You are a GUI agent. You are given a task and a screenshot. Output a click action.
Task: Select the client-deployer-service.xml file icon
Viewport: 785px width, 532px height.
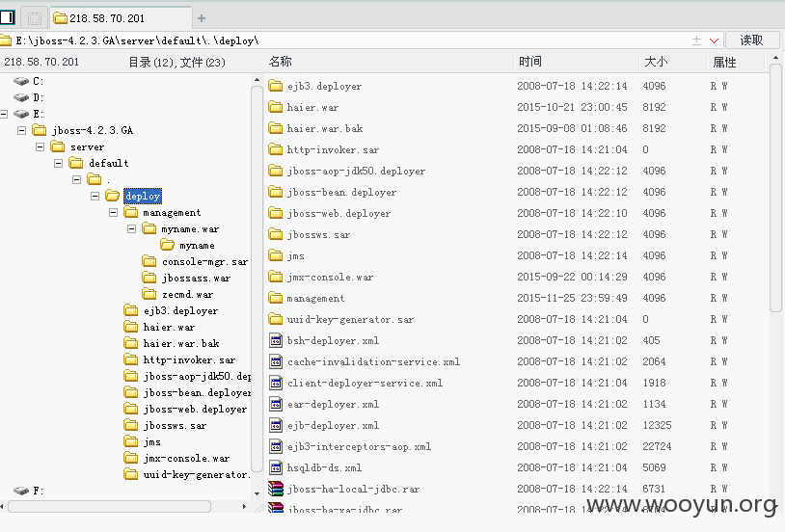pos(276,383)
